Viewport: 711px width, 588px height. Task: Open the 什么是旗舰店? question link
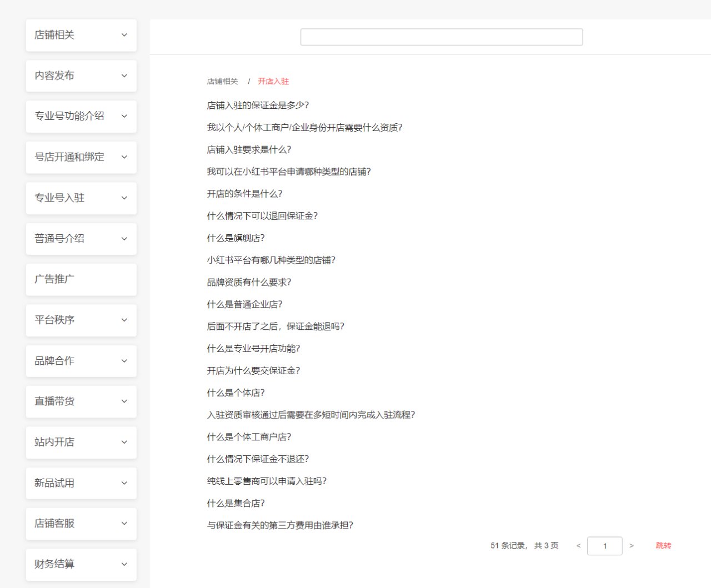click(236, 238)
